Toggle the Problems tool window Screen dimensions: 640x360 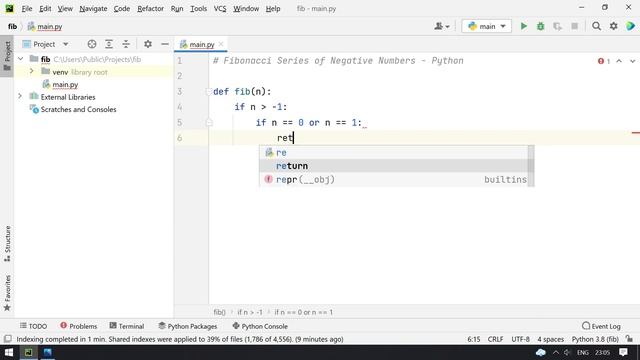(79, 326)
